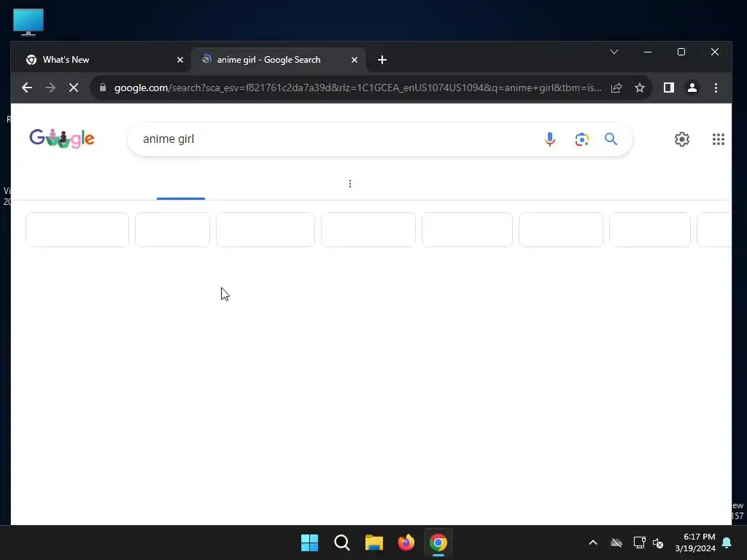View site information lock icon
747x560 pixels.
click(102, 87)
